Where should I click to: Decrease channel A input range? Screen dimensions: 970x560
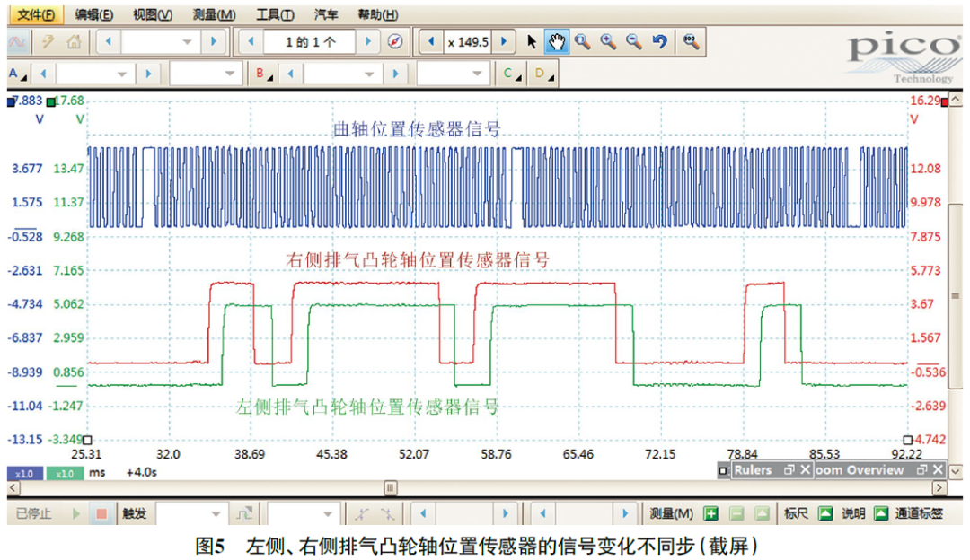tap(43, 74)
